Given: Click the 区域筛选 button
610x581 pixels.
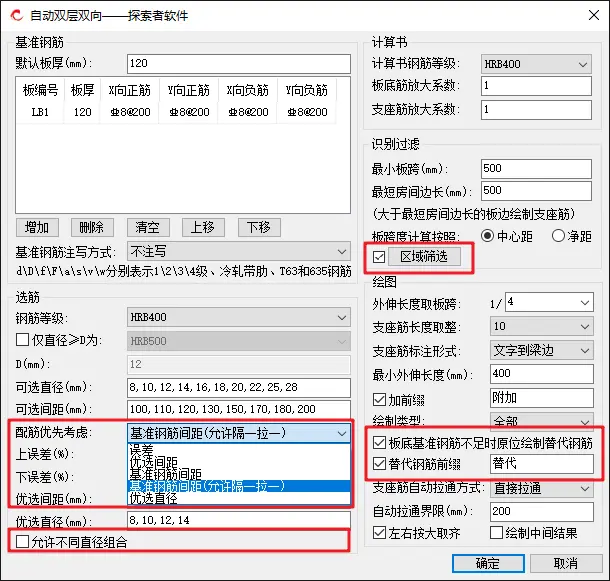Looking at the screenshot, I should click(424, 256).
